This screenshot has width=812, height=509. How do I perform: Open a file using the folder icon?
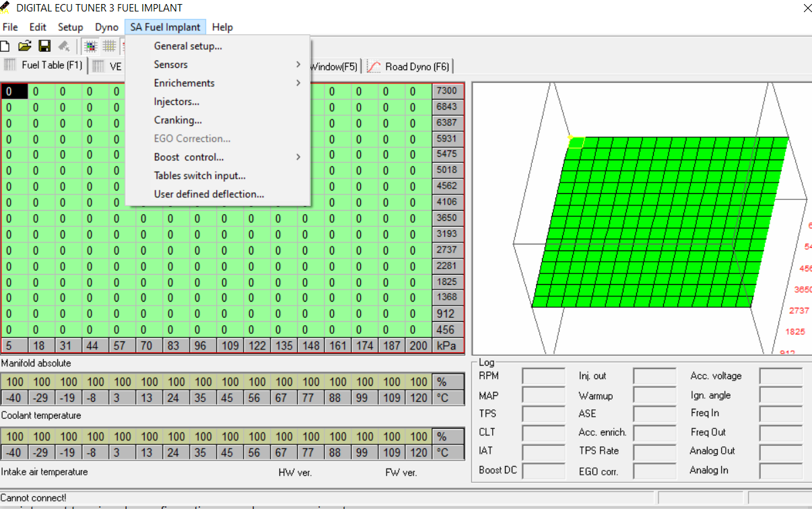click(x=25, y=46)
